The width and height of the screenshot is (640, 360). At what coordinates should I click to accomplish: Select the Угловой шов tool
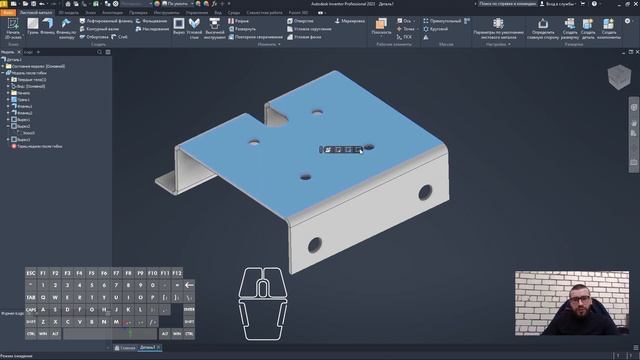click(194, 28)
